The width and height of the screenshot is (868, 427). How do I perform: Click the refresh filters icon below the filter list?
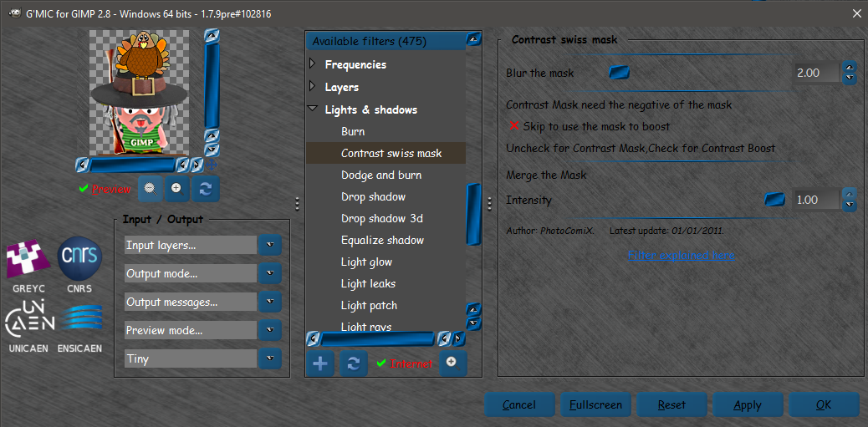[354, 363]
